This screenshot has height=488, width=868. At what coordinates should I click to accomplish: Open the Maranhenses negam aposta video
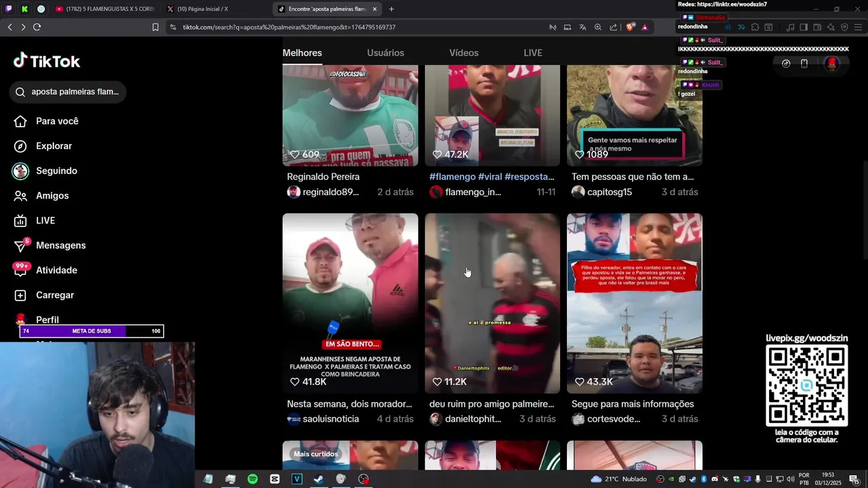[x=350, y=303]
